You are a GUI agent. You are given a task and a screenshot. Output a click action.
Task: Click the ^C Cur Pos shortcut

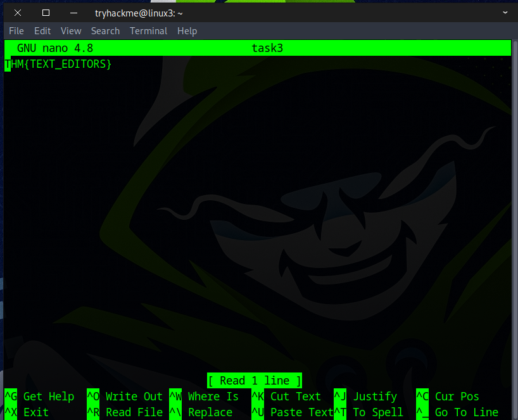[448, 397]
